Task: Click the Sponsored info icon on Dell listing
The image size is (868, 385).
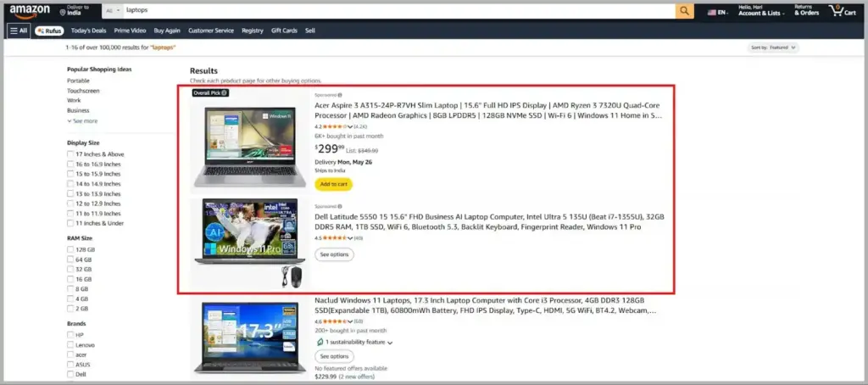Action: coord(340,206)
